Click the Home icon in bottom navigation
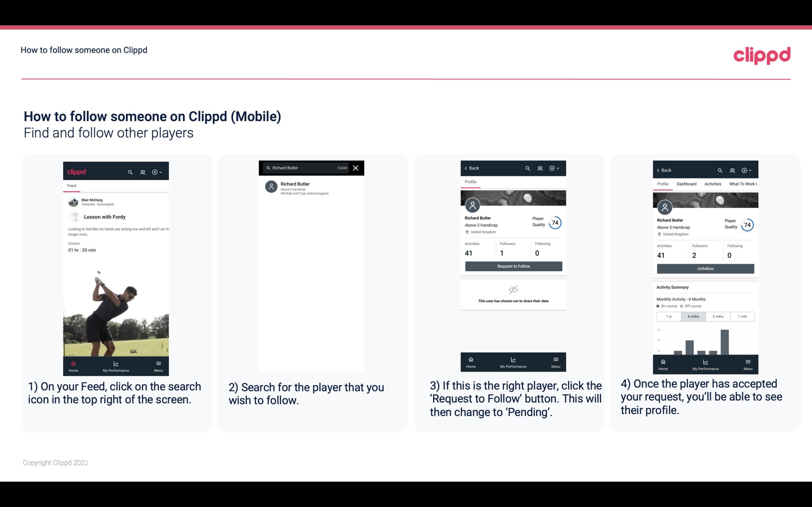 (x=73, y=363)
